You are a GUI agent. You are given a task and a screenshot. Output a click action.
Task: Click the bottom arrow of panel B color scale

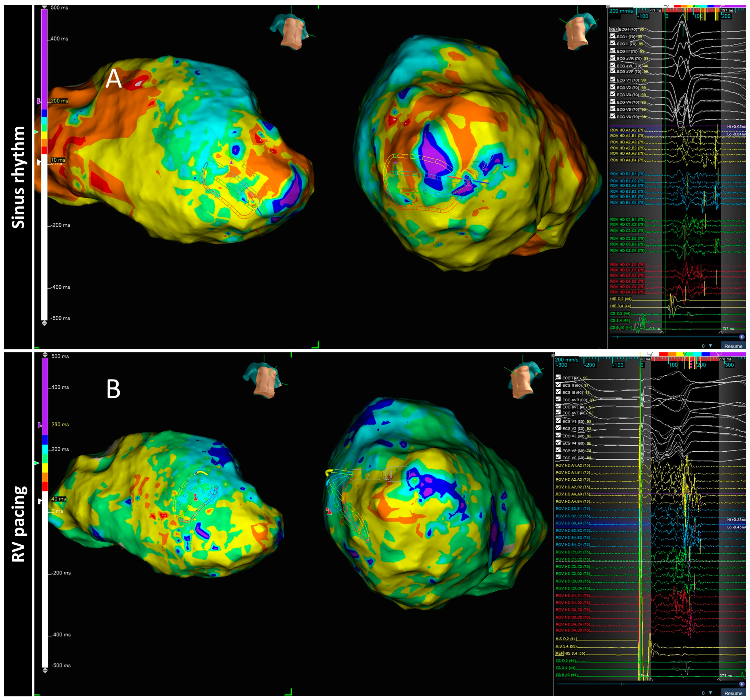point(45,670)
